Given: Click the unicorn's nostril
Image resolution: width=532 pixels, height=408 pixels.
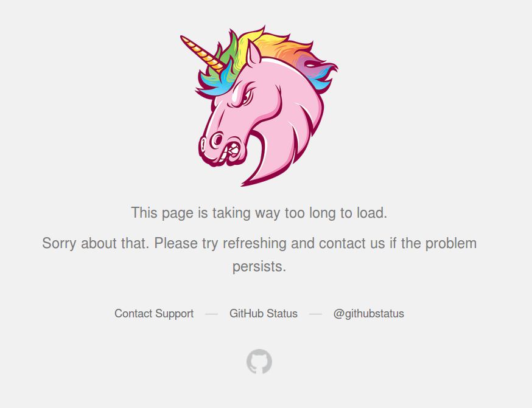Looking at the screenshot, I should 217,139.
